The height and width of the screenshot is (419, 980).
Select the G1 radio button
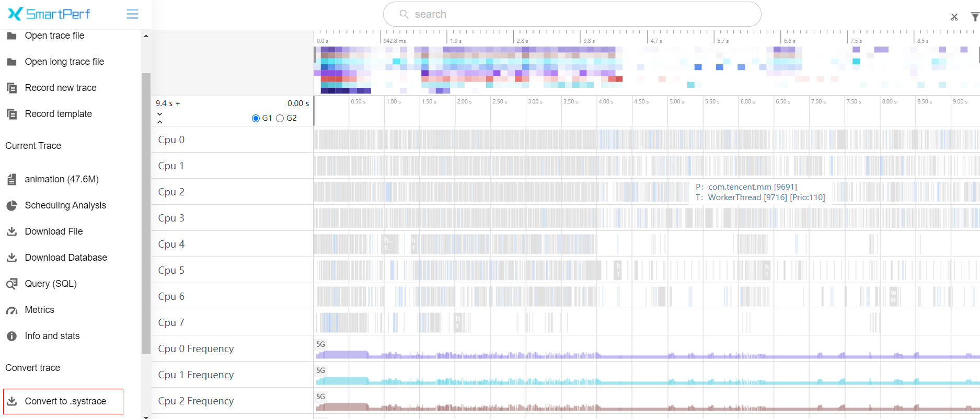click(x=256, y=118)
